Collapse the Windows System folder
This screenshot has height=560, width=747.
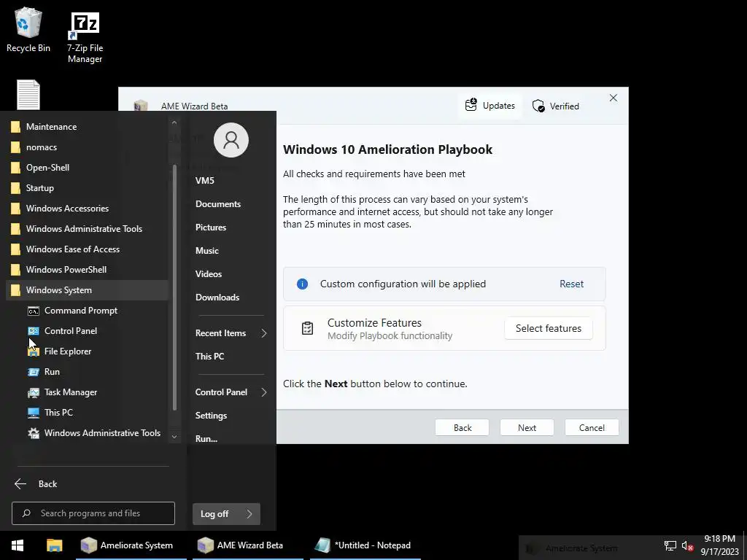(88, 290)
